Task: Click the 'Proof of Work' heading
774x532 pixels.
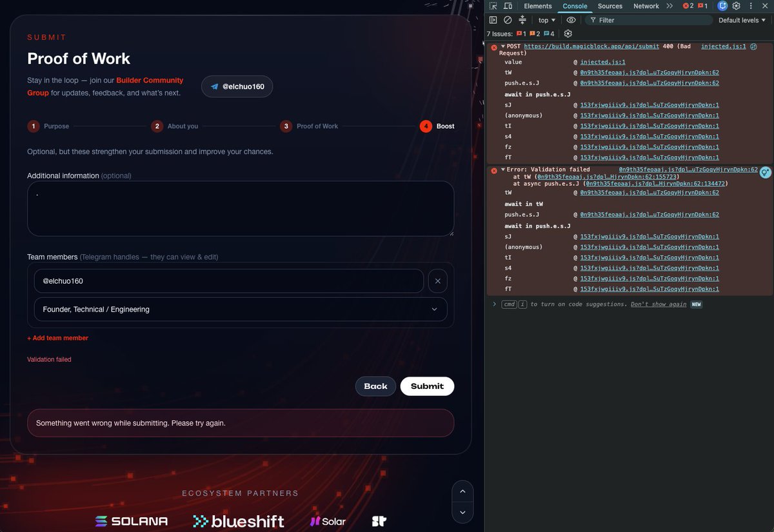Action: click(79, 59)
